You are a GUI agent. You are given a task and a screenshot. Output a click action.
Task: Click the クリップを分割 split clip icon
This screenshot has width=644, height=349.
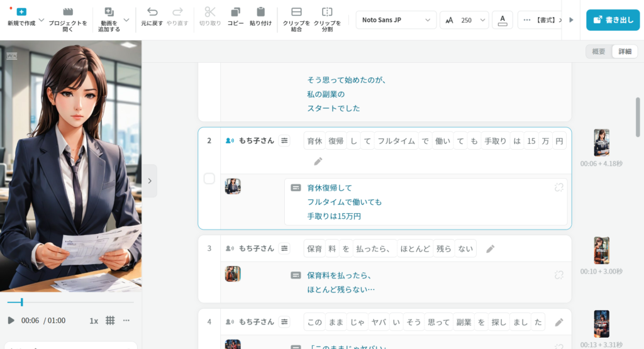point(327,12)
